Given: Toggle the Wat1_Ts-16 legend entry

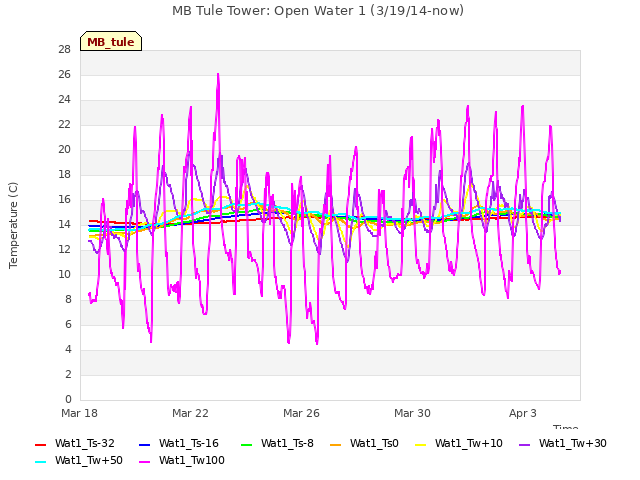Looking at the screenshot, I should (179, 443).
